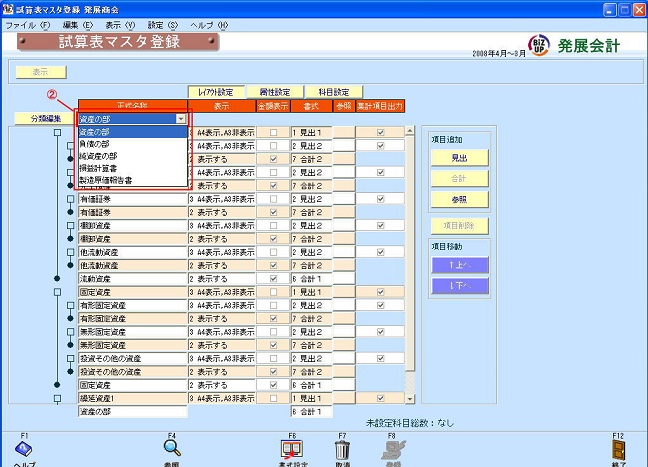Click the list scrollbar down arrow
648x467 pixels.
[412, 398]
